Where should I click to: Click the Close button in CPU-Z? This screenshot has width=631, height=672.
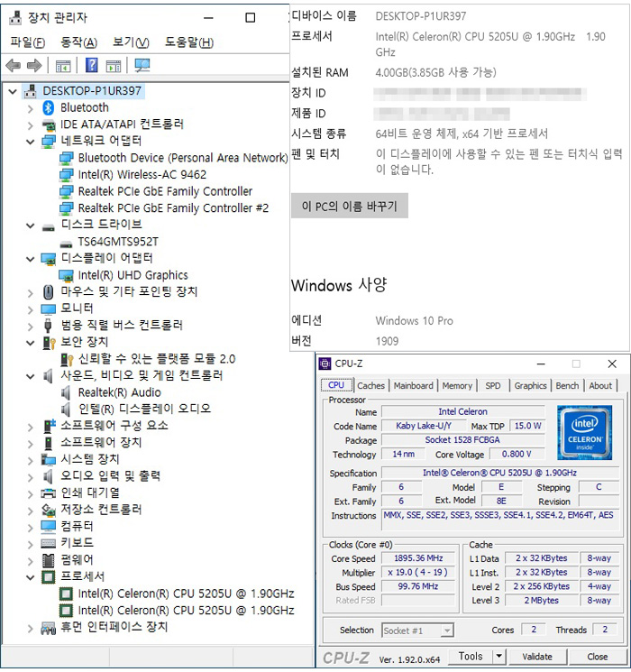point(597,656)
